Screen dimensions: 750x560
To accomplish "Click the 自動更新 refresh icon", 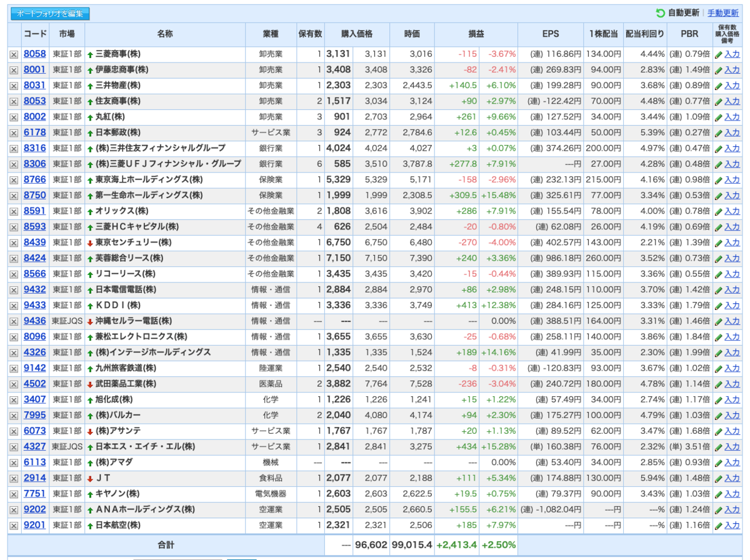I will click(x=661, y=13).
